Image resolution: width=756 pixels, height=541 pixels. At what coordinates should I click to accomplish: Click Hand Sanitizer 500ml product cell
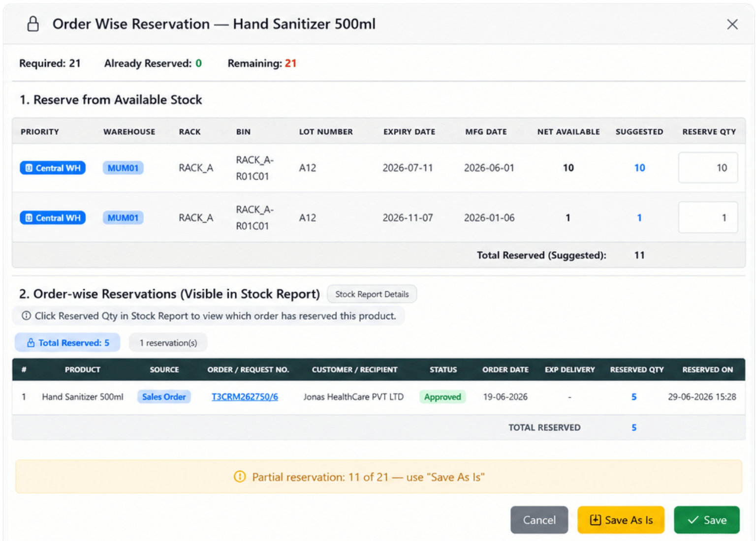[82, 397]
